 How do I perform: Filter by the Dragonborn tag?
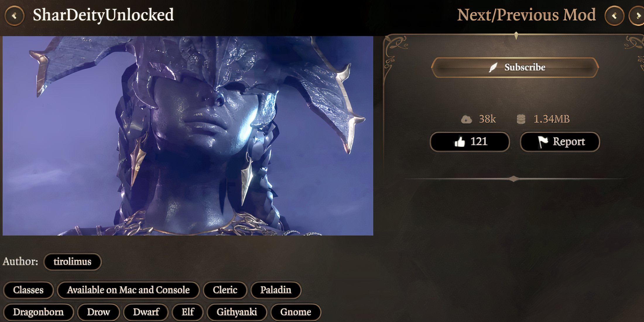click(x=38, y=312)
